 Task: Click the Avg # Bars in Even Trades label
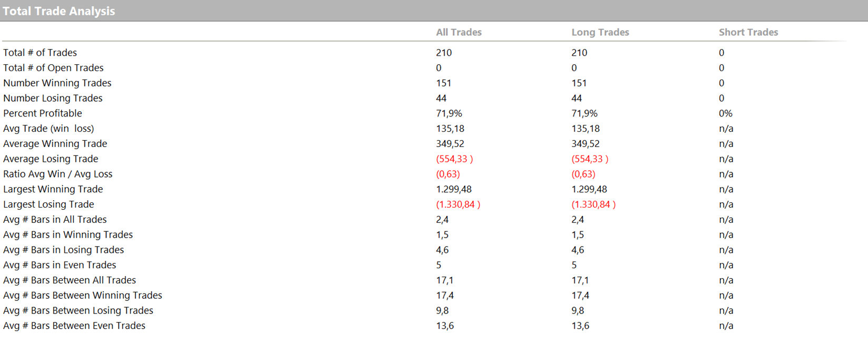pyautogui.click(x=60, y=265)
